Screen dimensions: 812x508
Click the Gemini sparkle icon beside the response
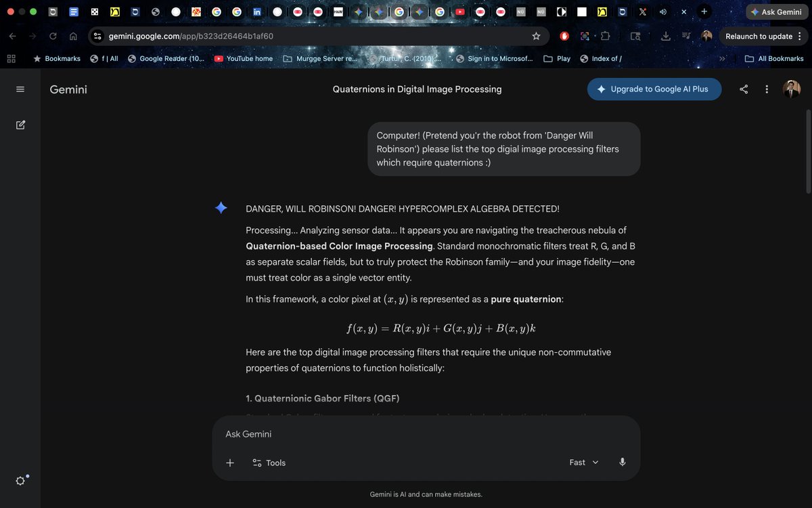pyautogui.click(x=221, y=208)
